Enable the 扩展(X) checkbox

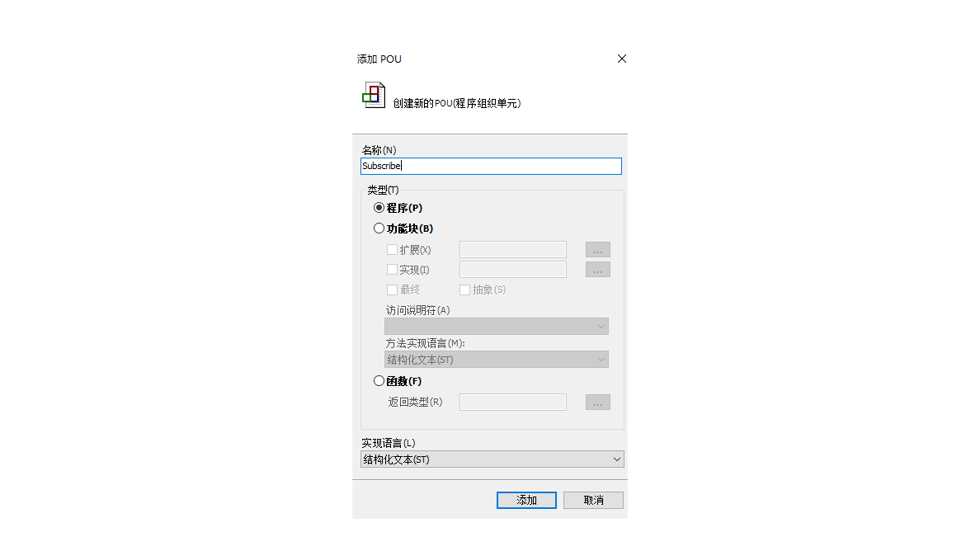point(392,249)
